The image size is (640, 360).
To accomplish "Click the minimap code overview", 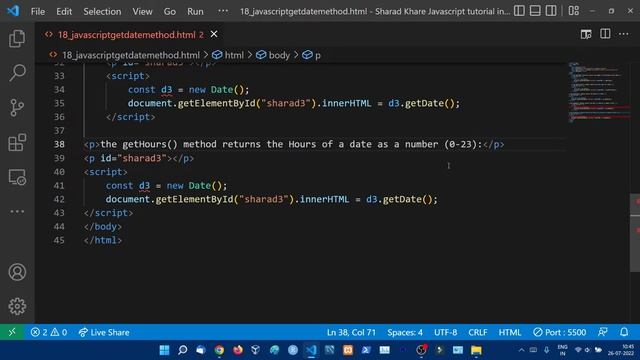I will 598,92.
